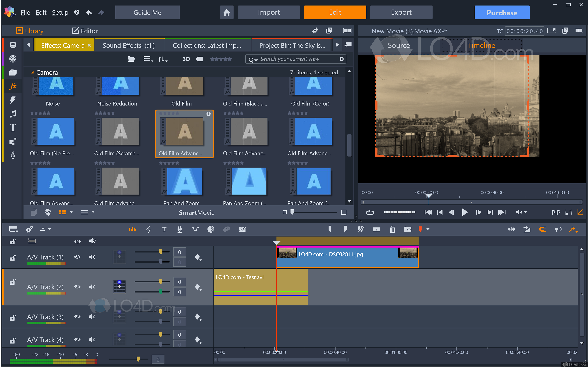Click the magnet snap-to-grid icon
Screen dimensions: 588x367
pos(542,229)
